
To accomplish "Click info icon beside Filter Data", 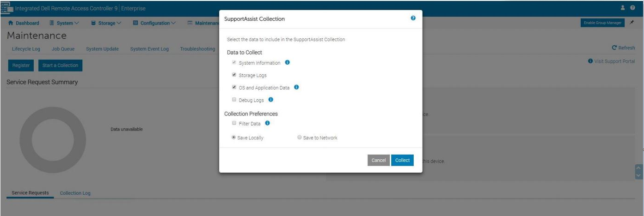I will point(268,123).
